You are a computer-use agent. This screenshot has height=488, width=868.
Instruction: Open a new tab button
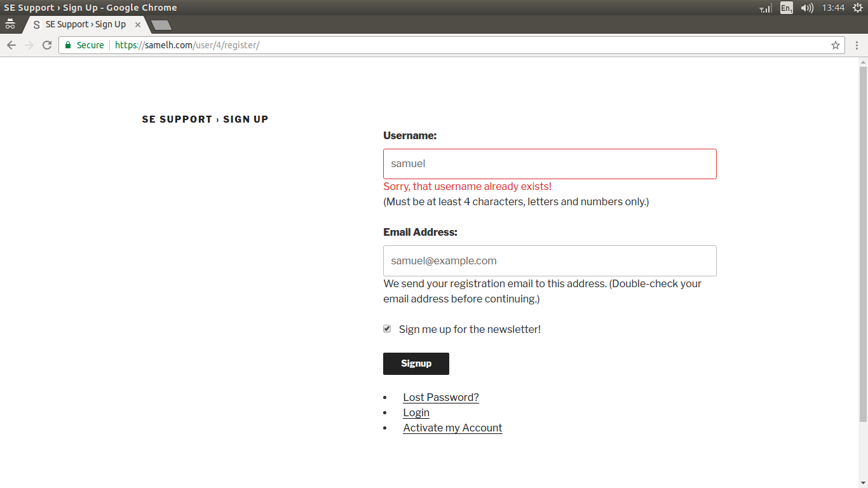(x=161, y=25)
